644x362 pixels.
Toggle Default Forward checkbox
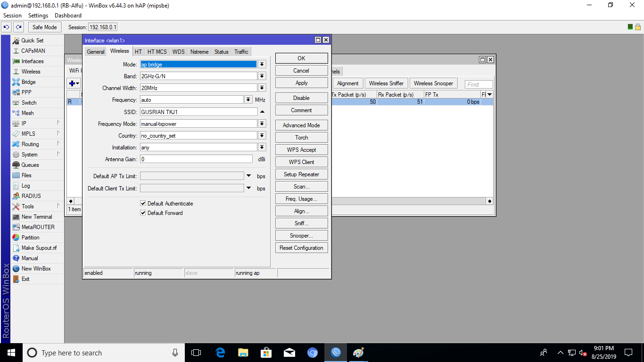coord(143,213)
